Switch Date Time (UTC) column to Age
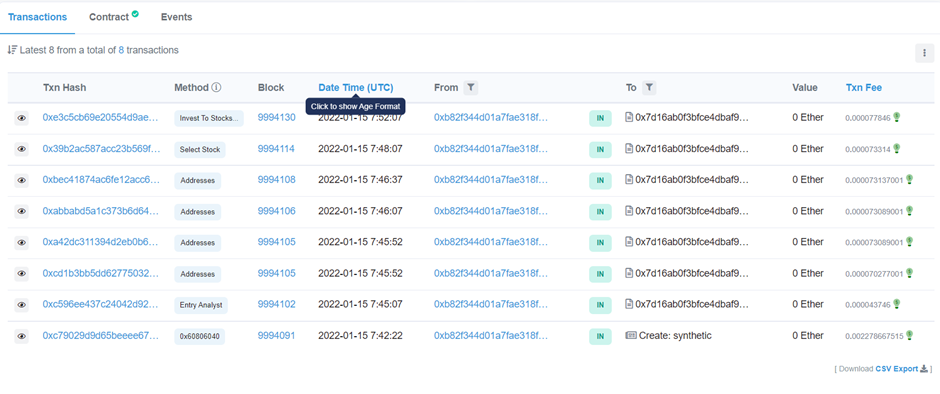Image resolution: width=940 pixels, height=394 pixels. pos(355,88)
